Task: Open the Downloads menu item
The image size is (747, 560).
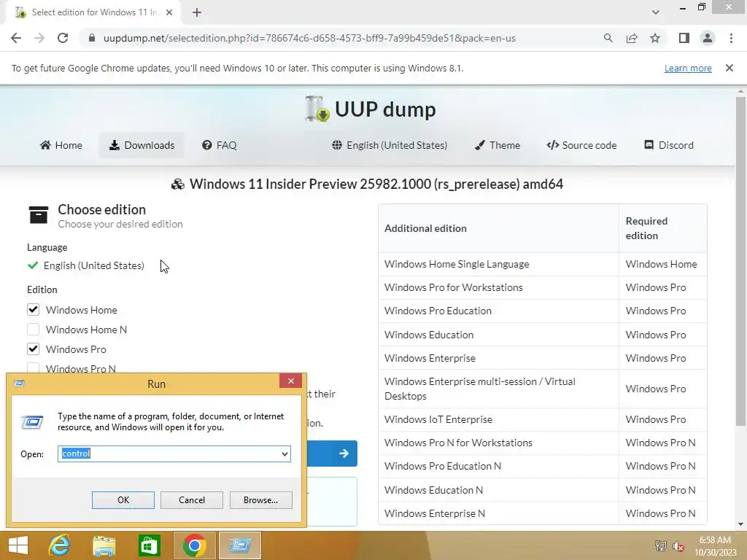Action: pos(142,145)
